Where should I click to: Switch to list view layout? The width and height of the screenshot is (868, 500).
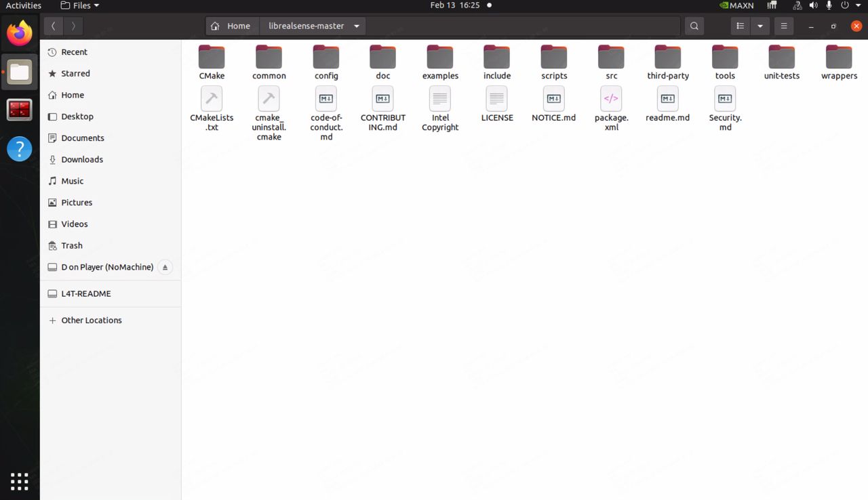741,26
